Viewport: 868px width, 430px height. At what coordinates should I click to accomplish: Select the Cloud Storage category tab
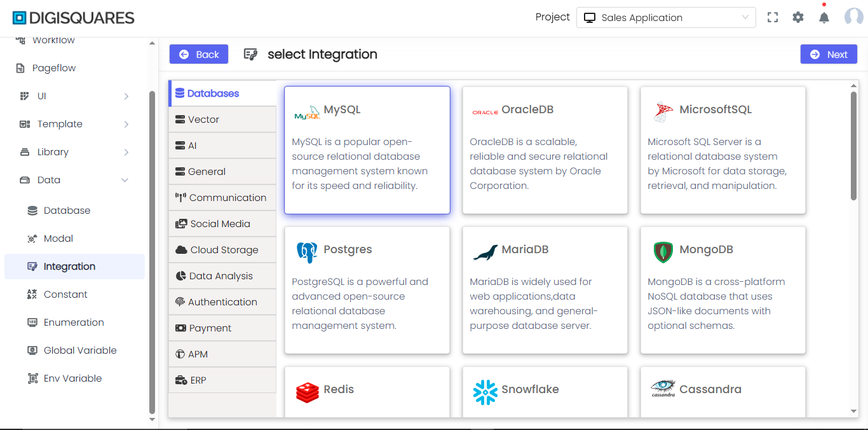(222, 250)
